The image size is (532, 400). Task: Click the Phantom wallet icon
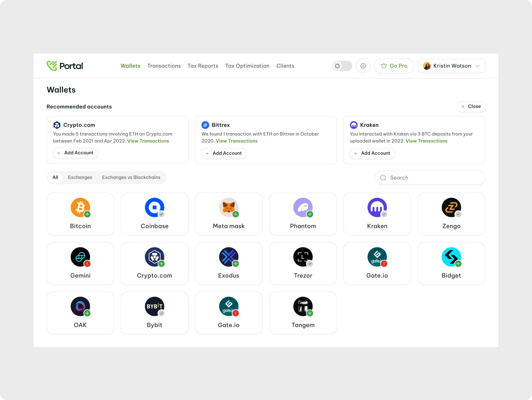[x=303, y=208]
